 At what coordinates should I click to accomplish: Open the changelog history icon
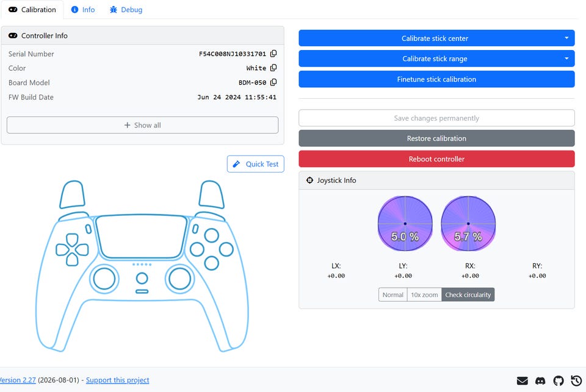tap(576, 380)
